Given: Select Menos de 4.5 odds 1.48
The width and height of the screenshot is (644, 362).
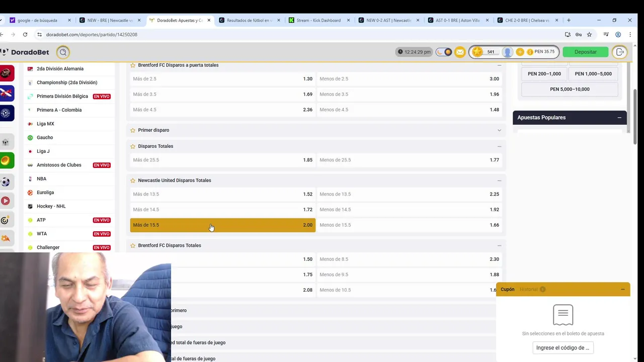Looking at the screenshot, I should pos(409,110).
